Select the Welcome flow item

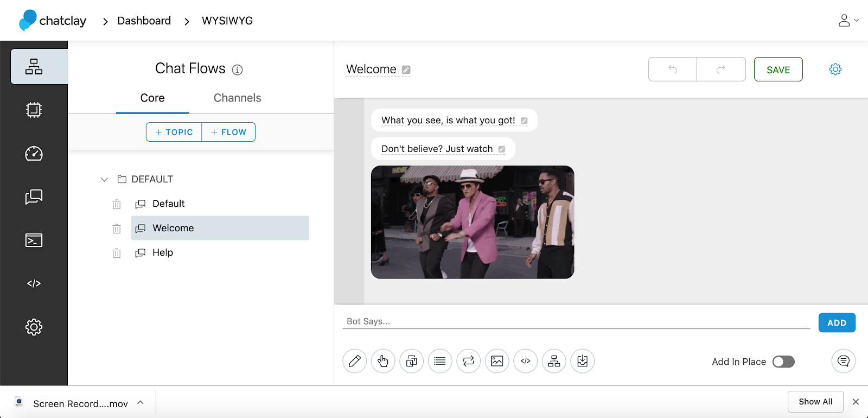[220, 228]
